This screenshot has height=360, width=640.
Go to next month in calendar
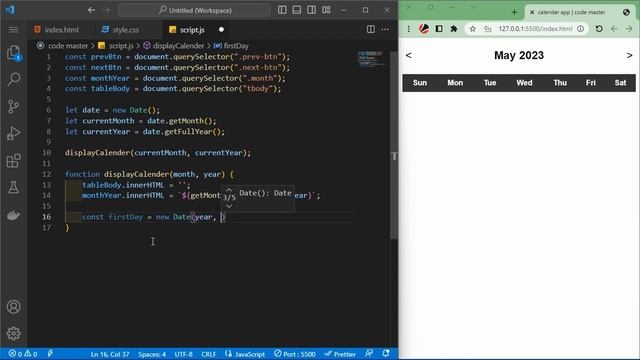coord(629,56)
